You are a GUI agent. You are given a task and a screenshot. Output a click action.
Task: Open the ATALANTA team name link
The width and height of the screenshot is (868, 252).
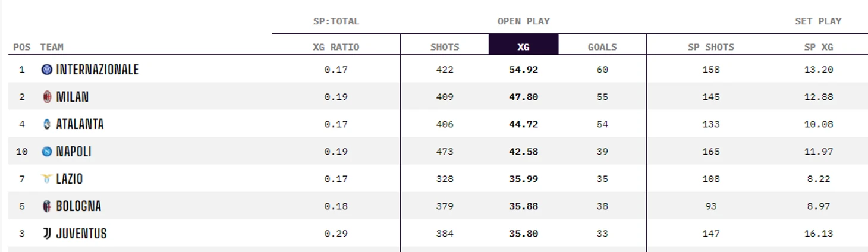pyautogui.click(x=80, y=124)
